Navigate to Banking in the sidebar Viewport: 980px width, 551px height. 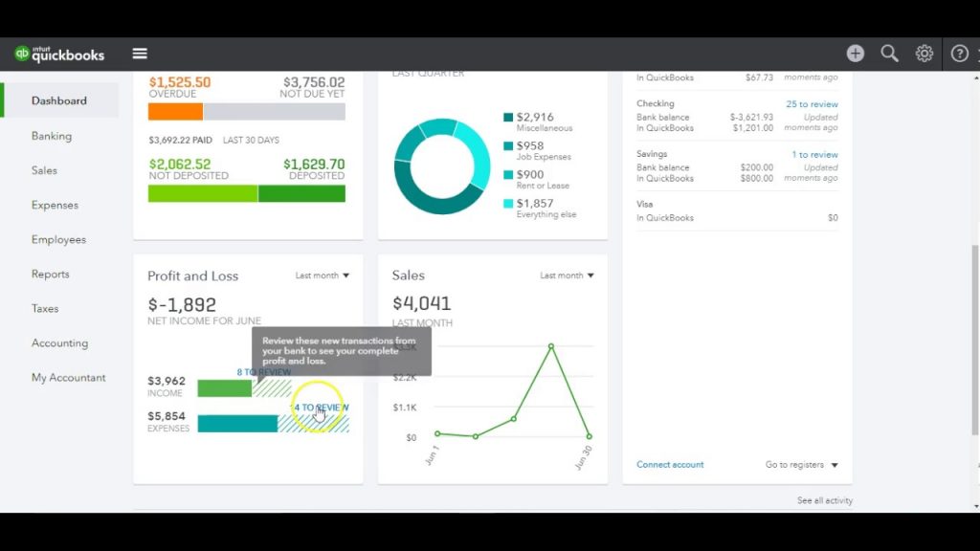(50, 136)
